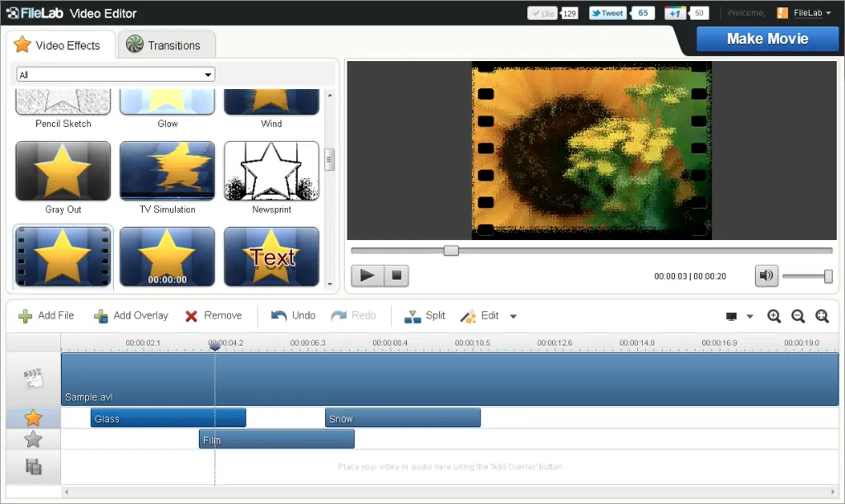Image resolution: width=845 pixels, height=504 pixels.
Task: Zoom out on the timeline
Action: point(798,316)
